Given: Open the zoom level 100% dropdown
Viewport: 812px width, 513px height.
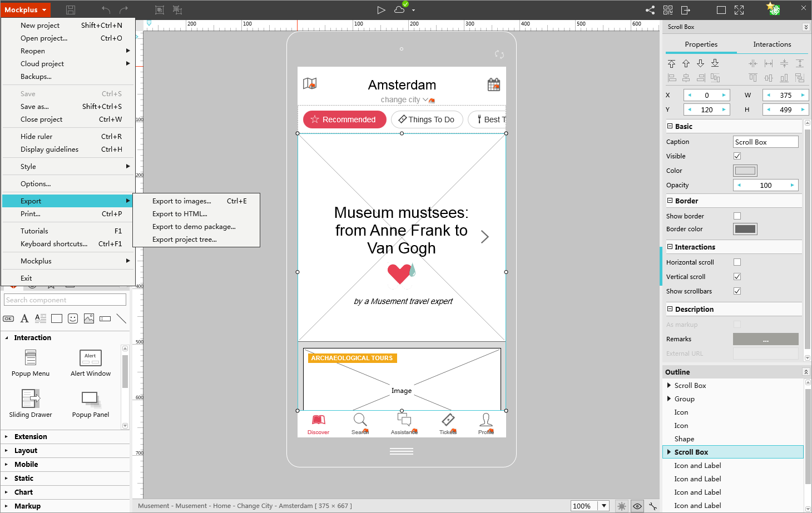Looking at the screenshot, I should pyautogui.click(x=604, y=506).
